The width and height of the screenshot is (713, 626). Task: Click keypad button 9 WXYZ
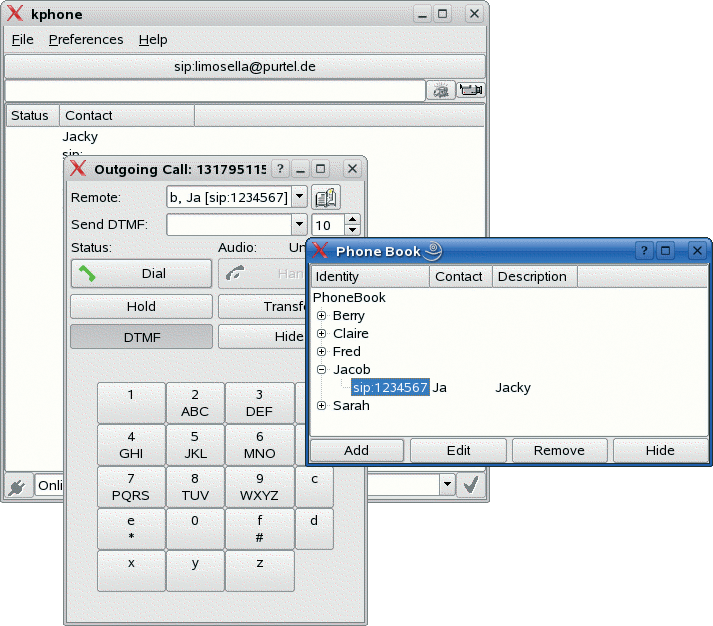coord(259,487)
